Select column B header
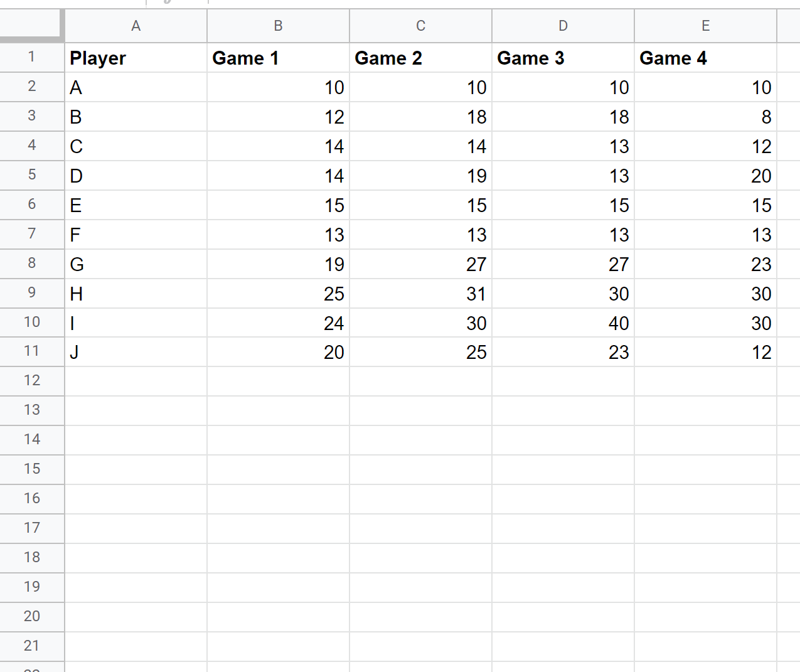Screen dimensions: 800x672 pos(278,26)
